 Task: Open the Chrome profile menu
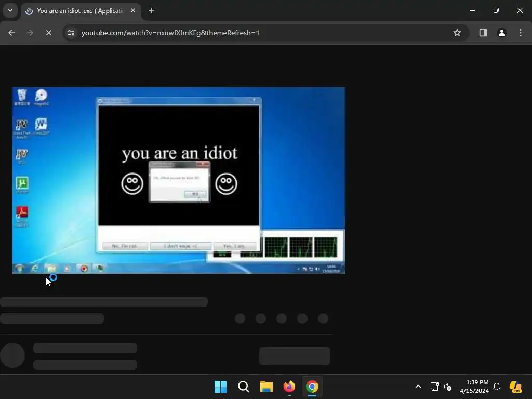click(502, 33)
